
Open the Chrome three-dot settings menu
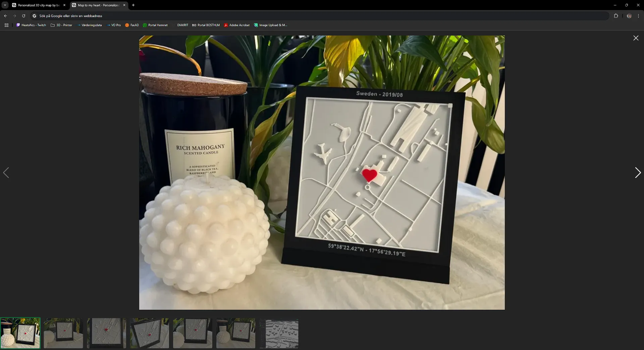click(x=638, y=15)
